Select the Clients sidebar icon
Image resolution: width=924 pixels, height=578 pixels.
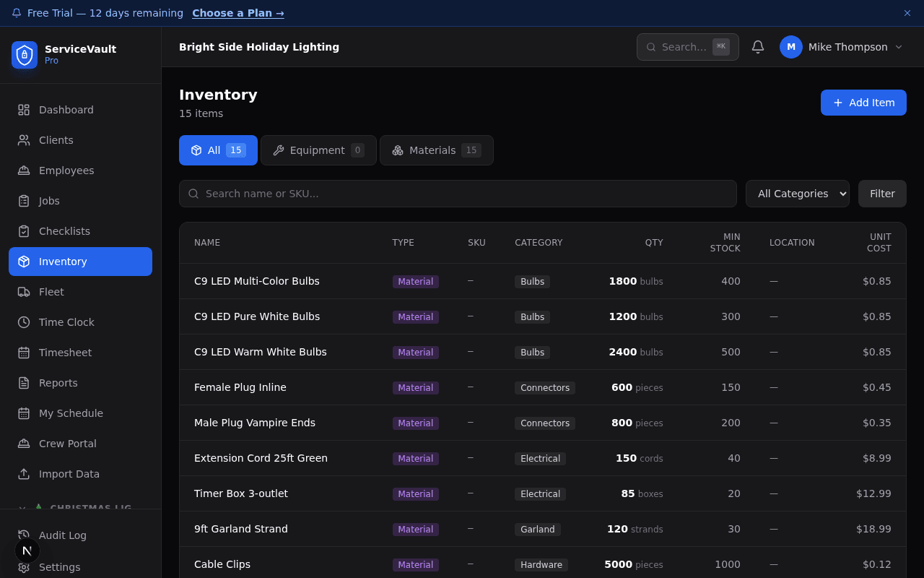(25, 140)
